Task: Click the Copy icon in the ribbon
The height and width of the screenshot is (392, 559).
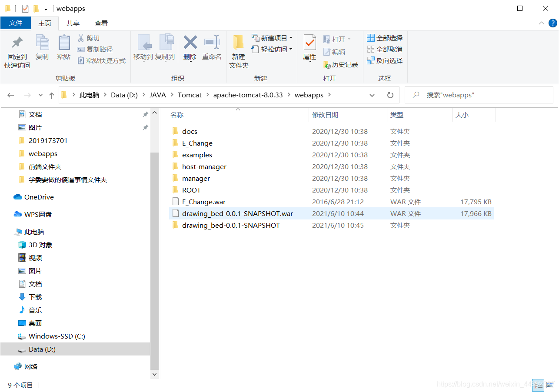Action: tap(42, 49)
